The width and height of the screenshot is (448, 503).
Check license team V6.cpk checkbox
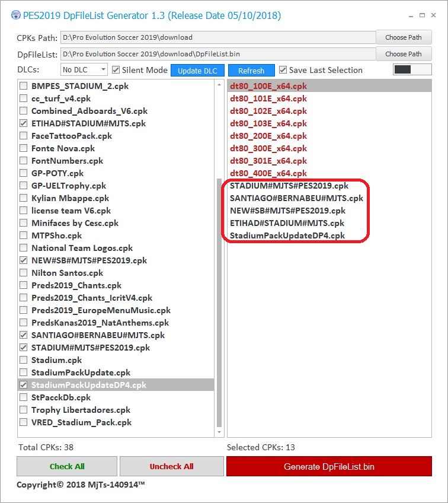(23, 211)
